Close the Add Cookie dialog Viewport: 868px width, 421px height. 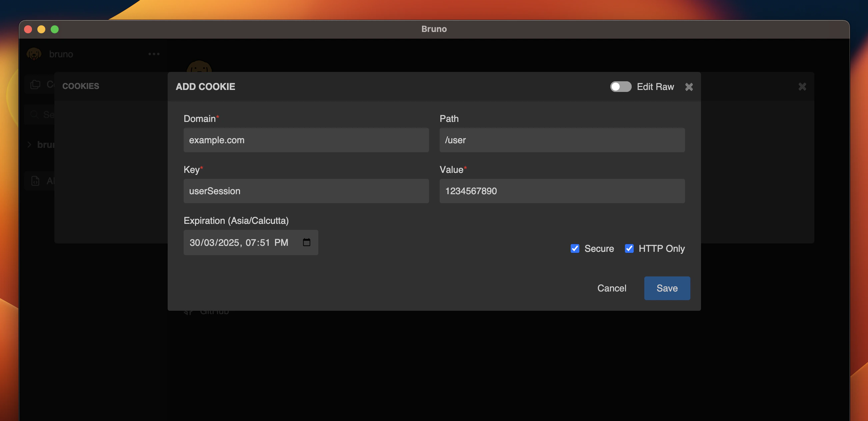689,87
